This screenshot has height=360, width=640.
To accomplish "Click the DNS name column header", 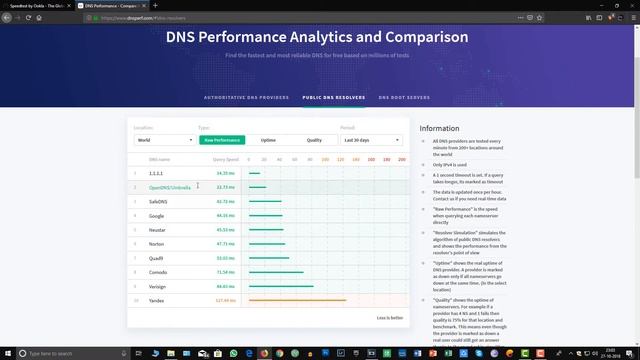I will point(160,160).
